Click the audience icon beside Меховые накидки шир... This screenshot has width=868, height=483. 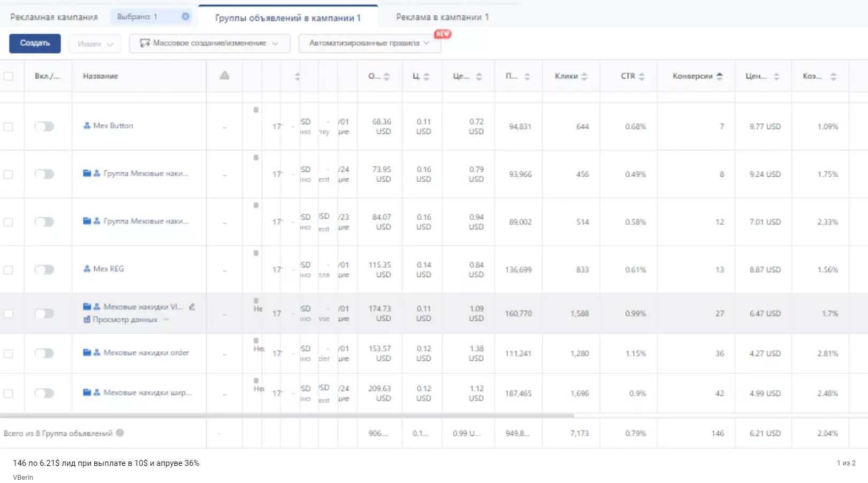[97, 393]
